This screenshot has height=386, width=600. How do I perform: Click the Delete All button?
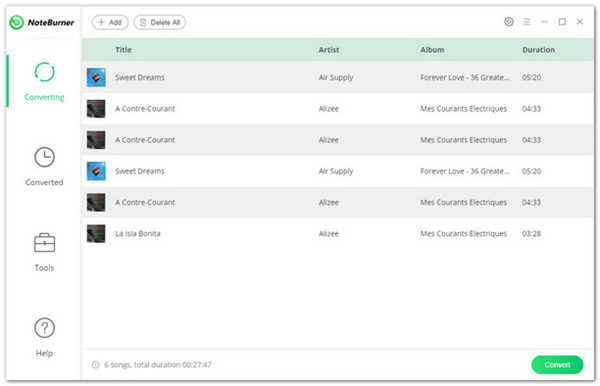click(160, 22)
